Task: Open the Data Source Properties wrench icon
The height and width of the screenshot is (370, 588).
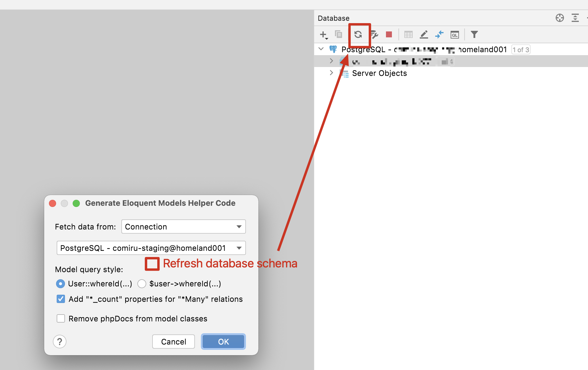Action: pos(374,35)
